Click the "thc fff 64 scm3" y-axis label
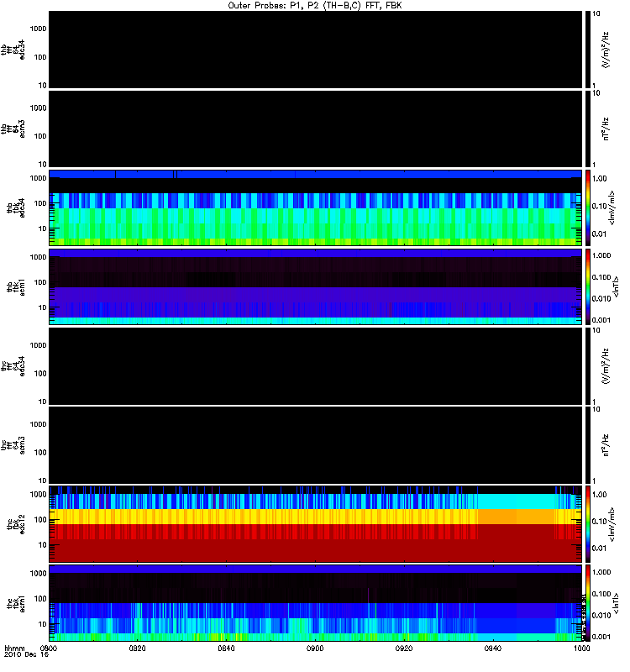 click(x=13, y=445)
